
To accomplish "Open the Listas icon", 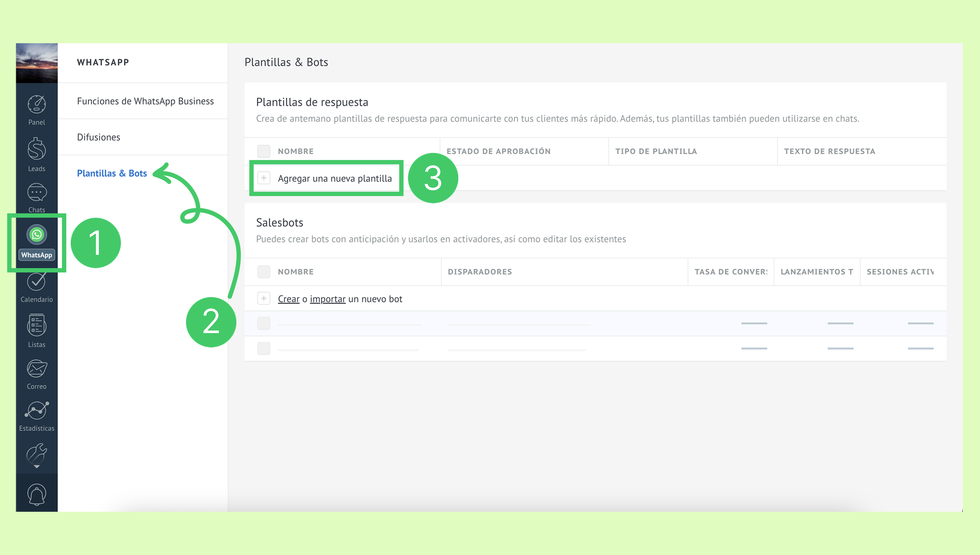I will click(37, 325).
